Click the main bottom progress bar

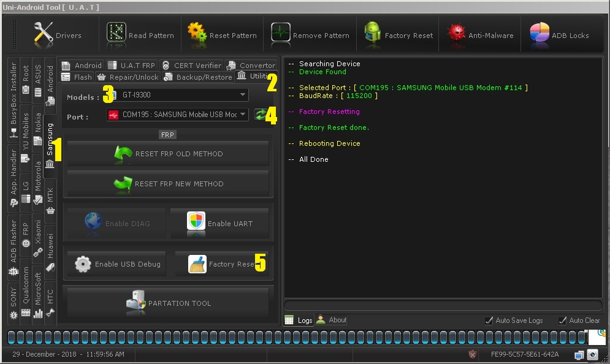pos(297,337)
